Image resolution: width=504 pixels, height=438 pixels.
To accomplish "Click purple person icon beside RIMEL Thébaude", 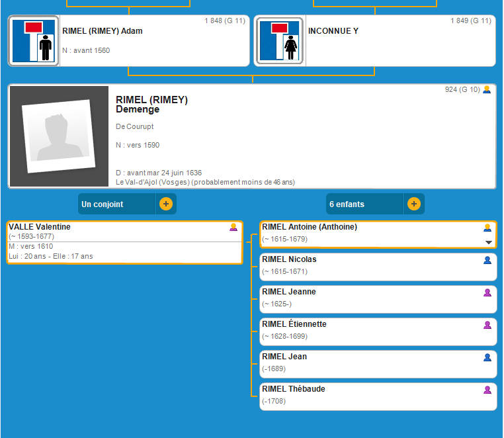I will 487,390.
